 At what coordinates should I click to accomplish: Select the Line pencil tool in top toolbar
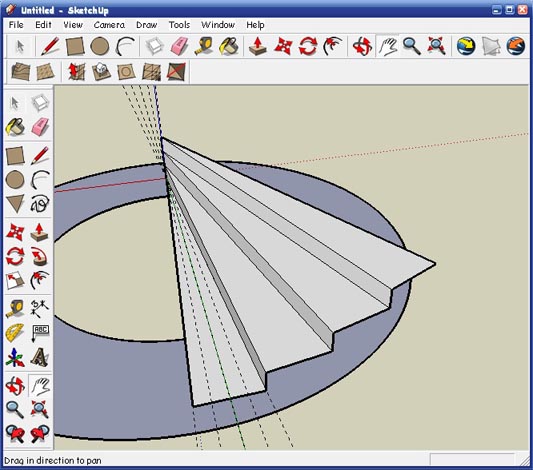tap(50, 46)
